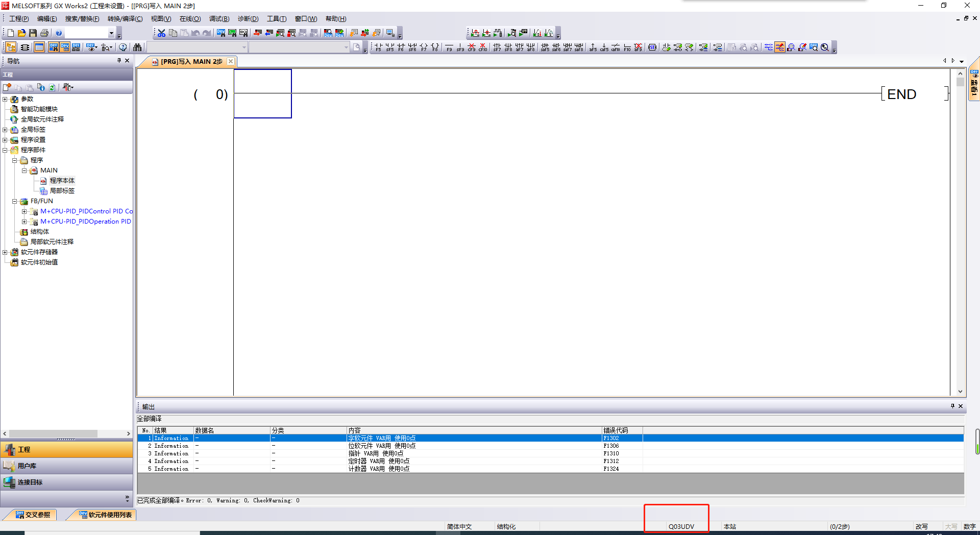The width and height of the screenshot is (980, 535).
Task: Insert a normally open contact (F5)
Action: click(x=378, y=47)
